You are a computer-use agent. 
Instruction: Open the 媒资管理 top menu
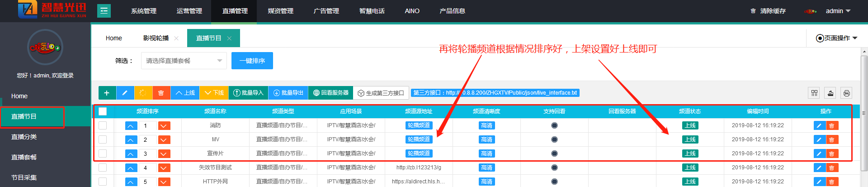click(x=280, y=11)
